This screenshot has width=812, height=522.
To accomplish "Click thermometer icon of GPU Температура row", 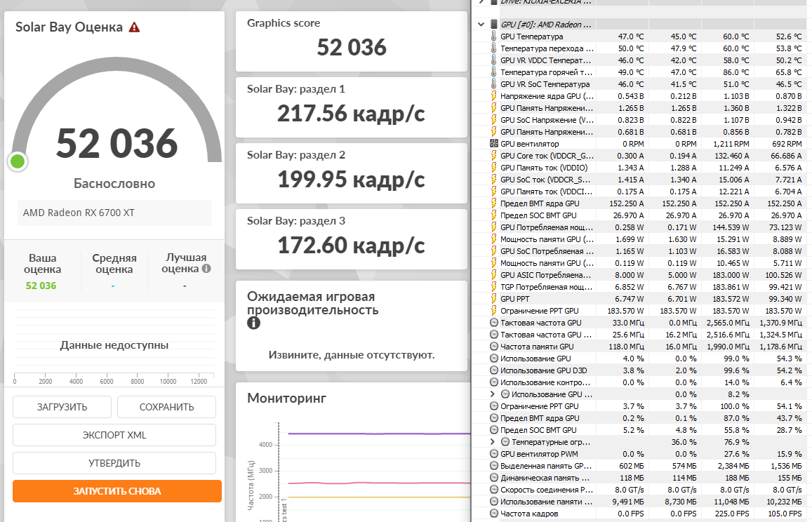I will 493,36.
